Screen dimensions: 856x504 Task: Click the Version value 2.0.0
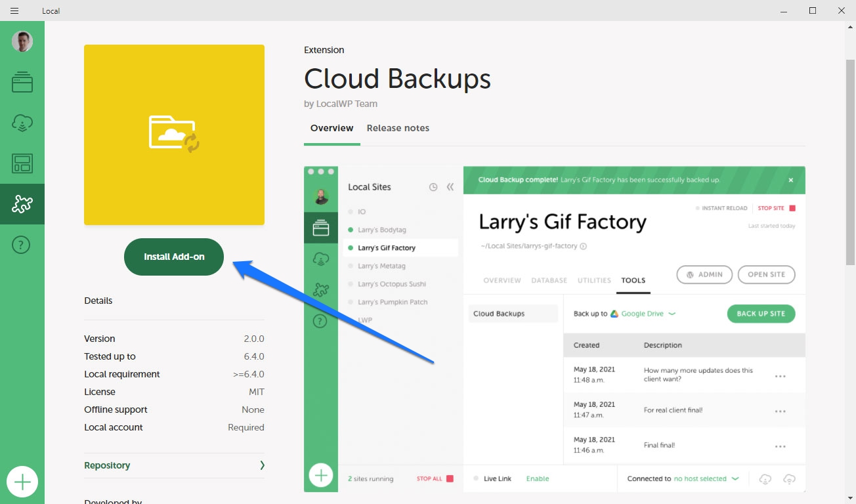coord(254,339)
